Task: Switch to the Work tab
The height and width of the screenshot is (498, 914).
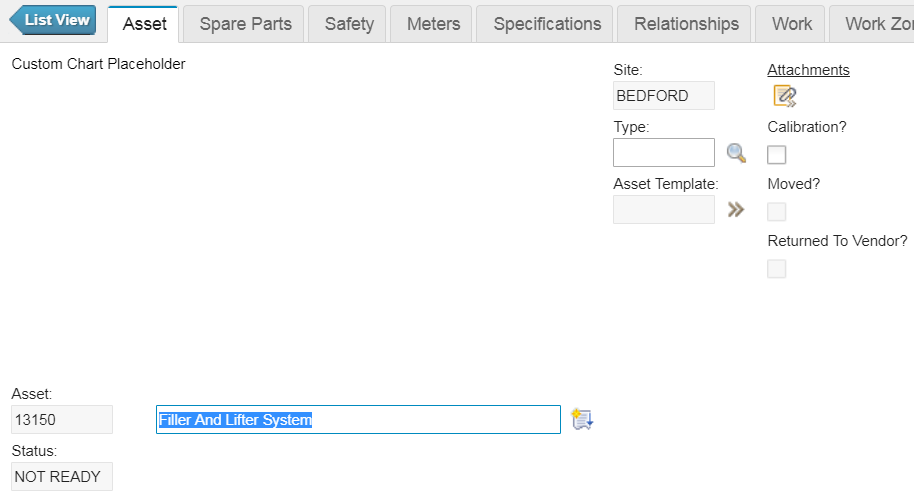Action: tap(792, 24)
